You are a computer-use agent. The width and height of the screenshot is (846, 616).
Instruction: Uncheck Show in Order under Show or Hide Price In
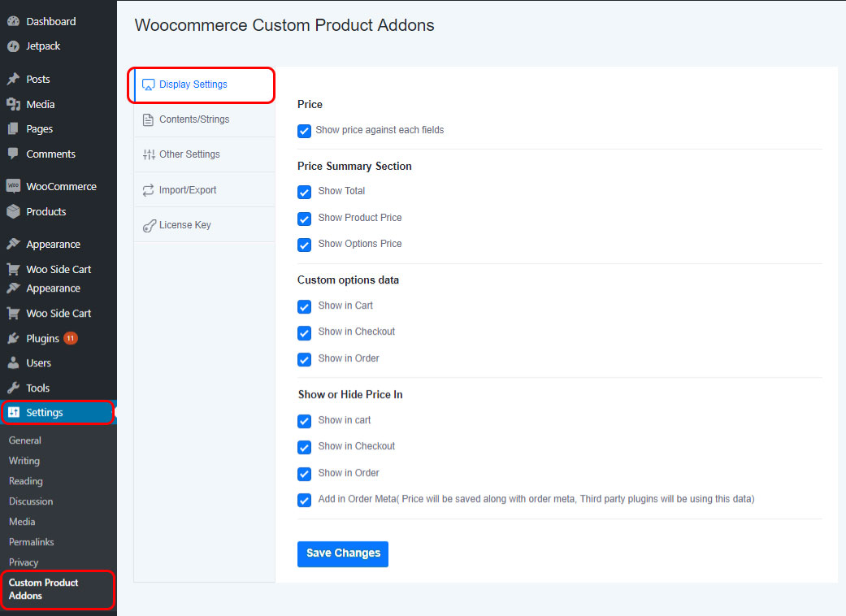[304, 474]
